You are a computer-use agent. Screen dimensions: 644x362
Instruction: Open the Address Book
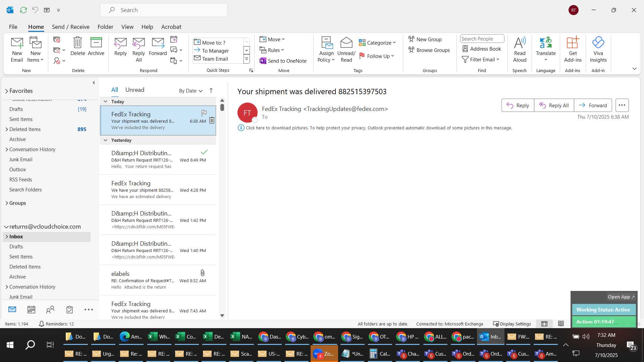(482, 49)
